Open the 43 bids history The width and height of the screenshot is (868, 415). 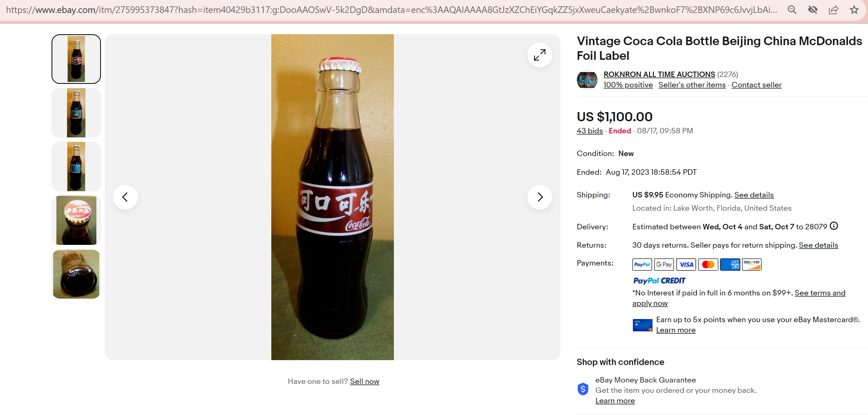point(589,130)
